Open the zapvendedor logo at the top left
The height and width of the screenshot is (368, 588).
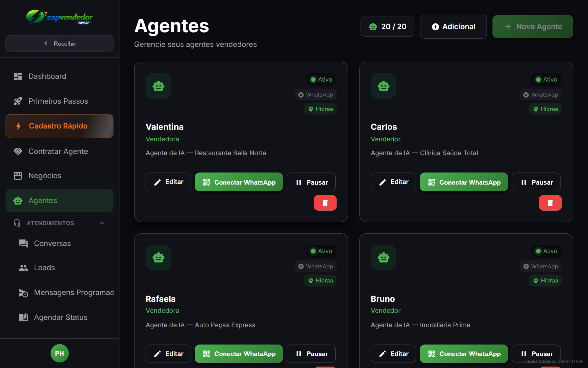click(x=59, y=17)
